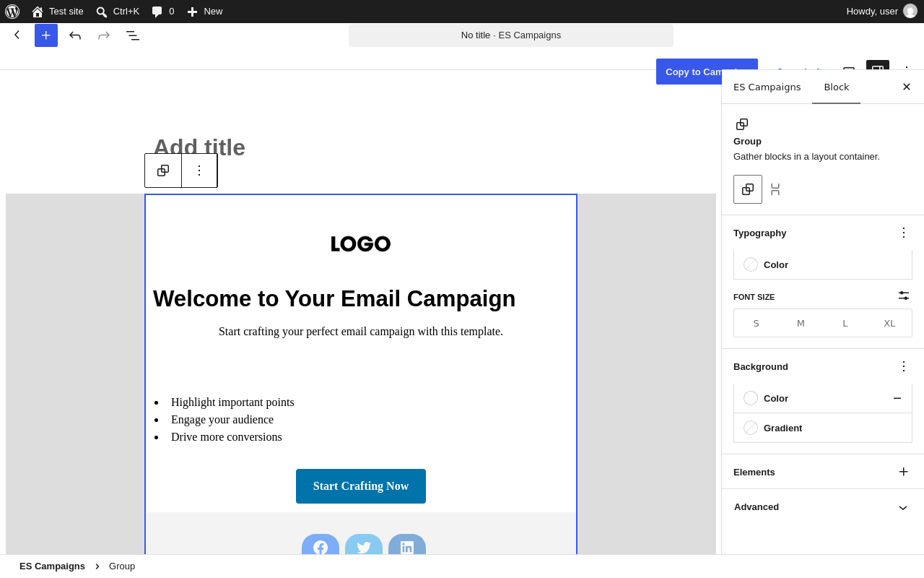Open Typography Color swatch
This screenshot has height=578, width=924.
(823, 264)
